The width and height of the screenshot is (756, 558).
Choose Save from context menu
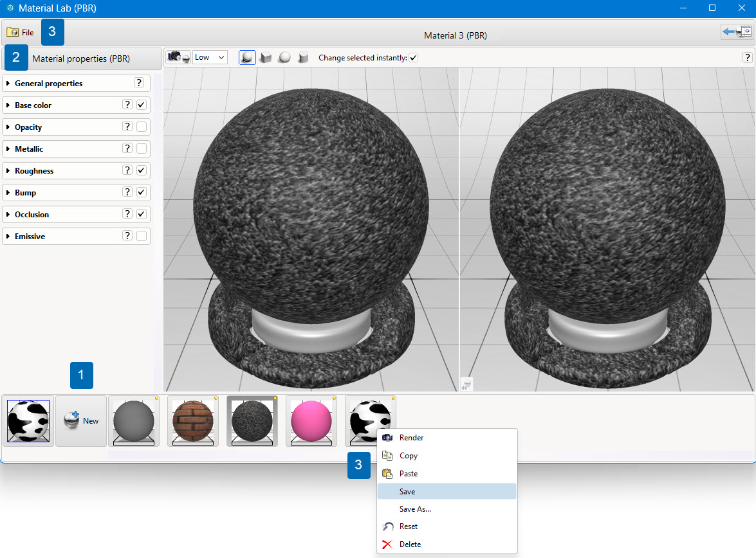[x=447, y=491]
